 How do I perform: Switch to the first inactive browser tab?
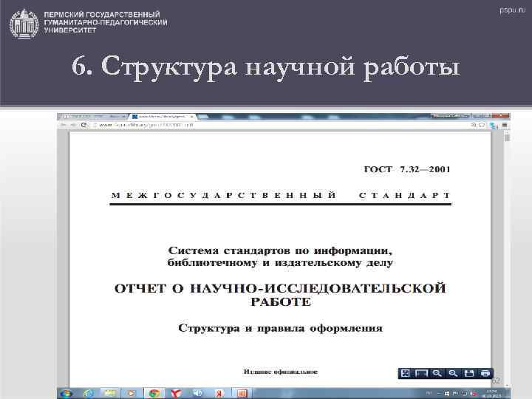click(x=92, y=117)
